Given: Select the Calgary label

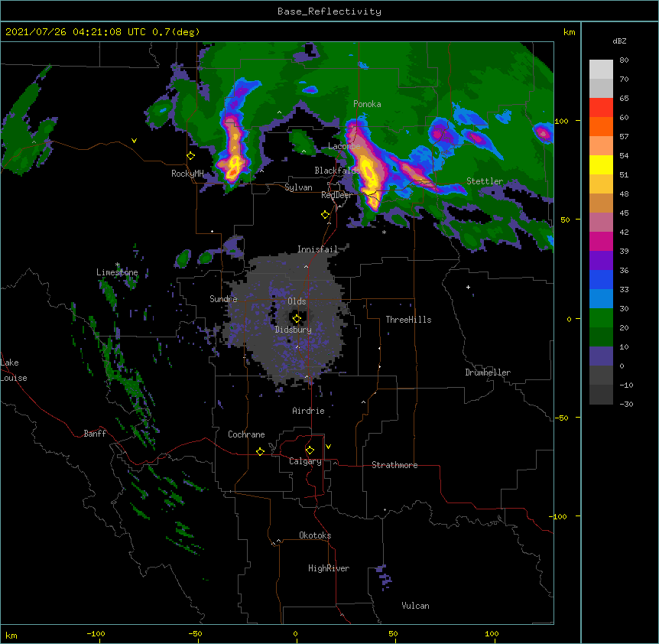Looking at the screenshot, I should [305, 461].
